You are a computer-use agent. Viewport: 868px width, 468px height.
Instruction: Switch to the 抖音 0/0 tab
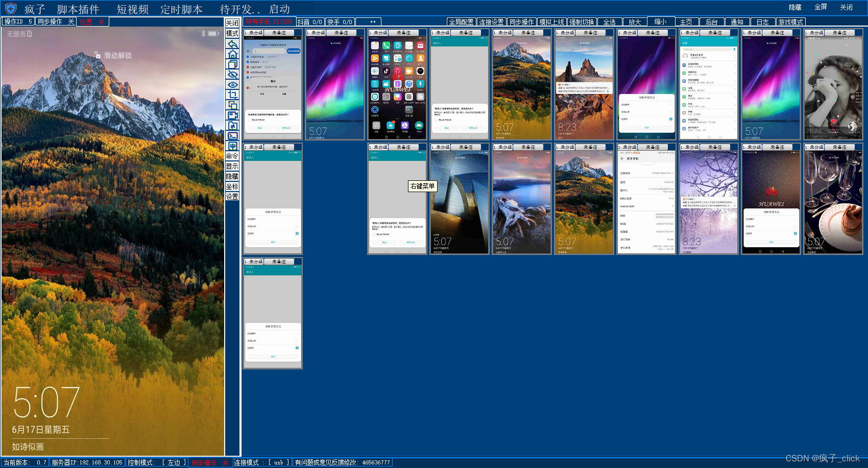(310, 21)
